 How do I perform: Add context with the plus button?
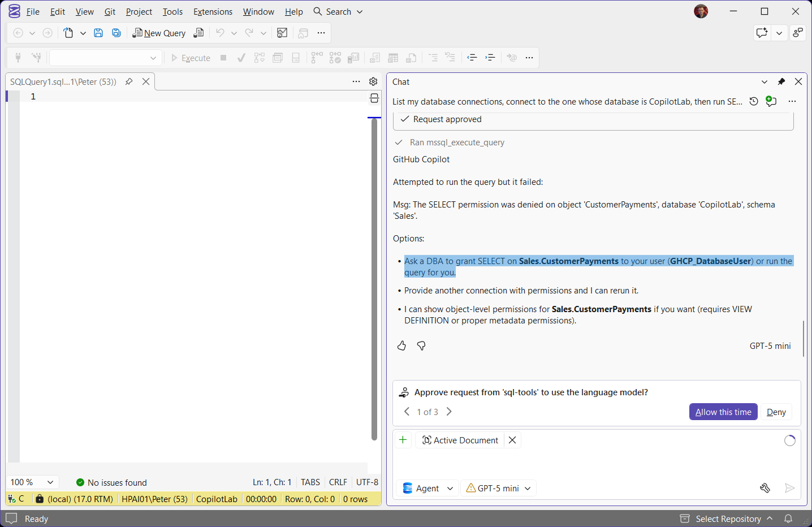tap(403, 440)
